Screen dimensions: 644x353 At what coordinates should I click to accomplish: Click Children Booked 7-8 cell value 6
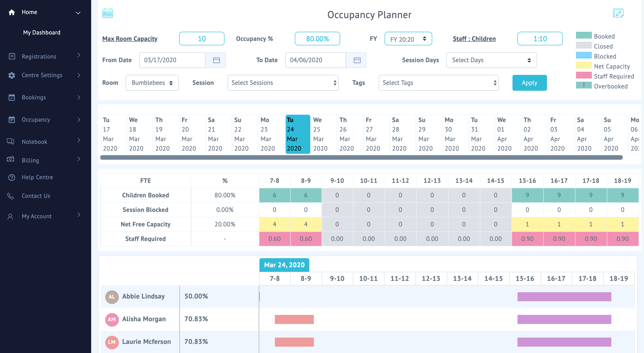(275, 195)
